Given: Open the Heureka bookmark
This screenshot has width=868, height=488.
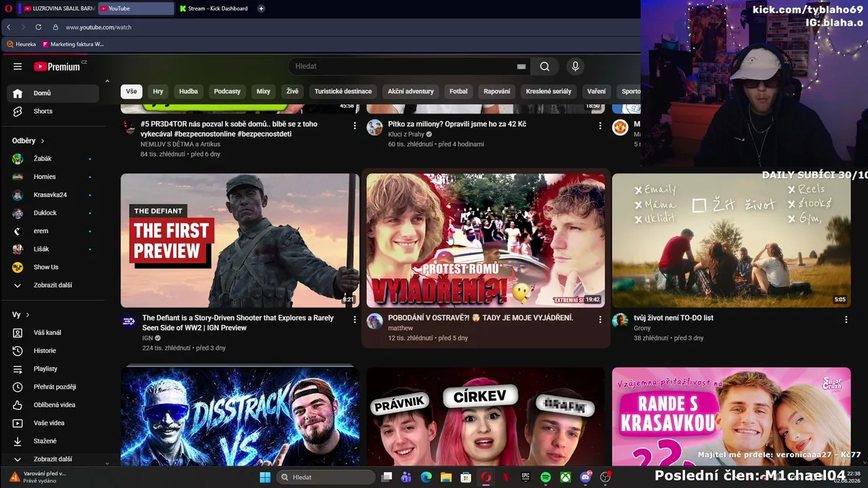Looking at the screenshot, I should click(21, 44).
